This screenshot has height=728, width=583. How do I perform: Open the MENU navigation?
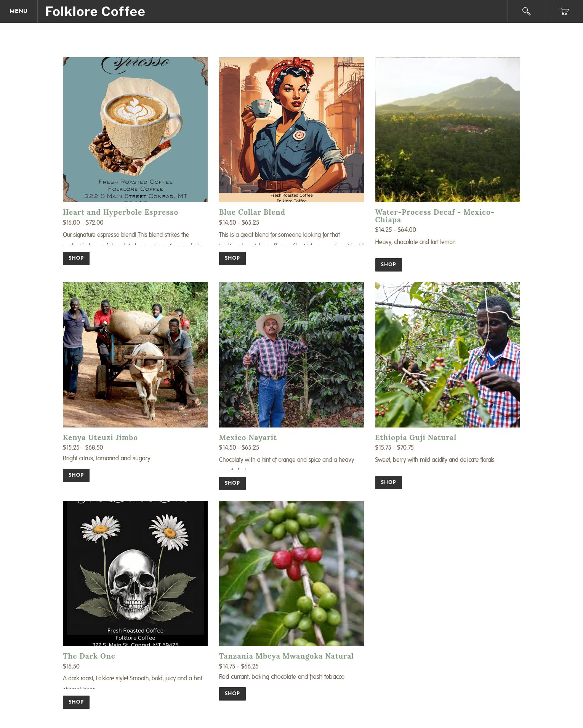pos(19,11)
